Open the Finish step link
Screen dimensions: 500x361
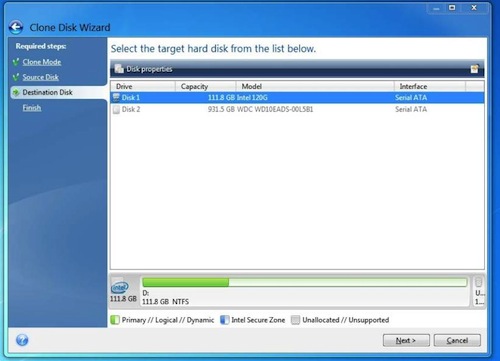click(32, 108)
